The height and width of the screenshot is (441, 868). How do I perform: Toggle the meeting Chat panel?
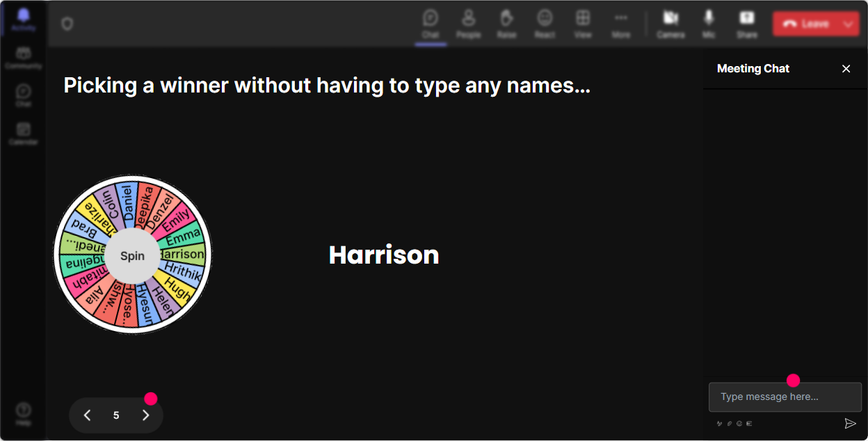431,23
